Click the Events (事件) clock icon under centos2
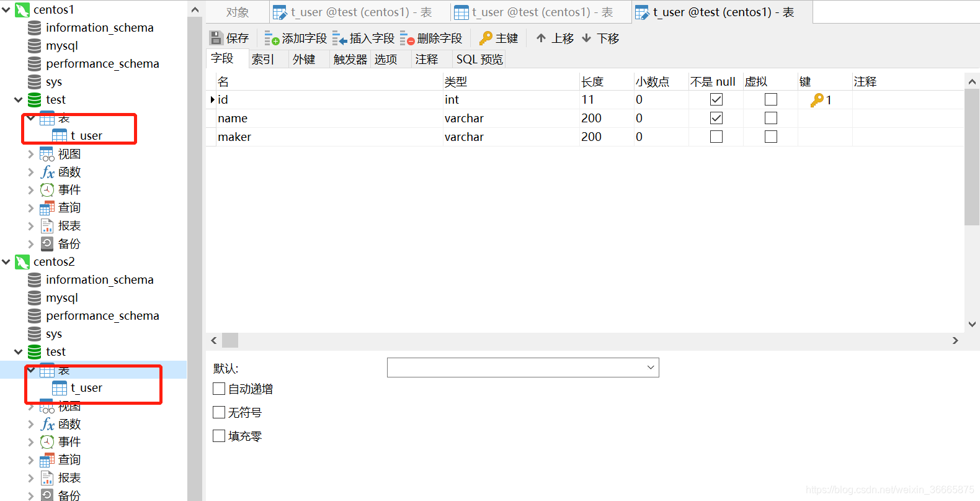The height and width of the screenshot is (501, 980). point(47,441)
